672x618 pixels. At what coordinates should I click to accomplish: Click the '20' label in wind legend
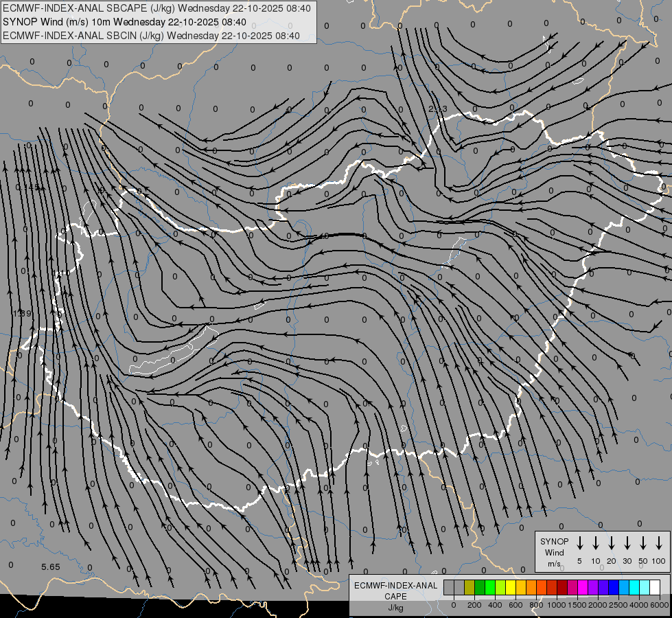click(x=611, y=561)
